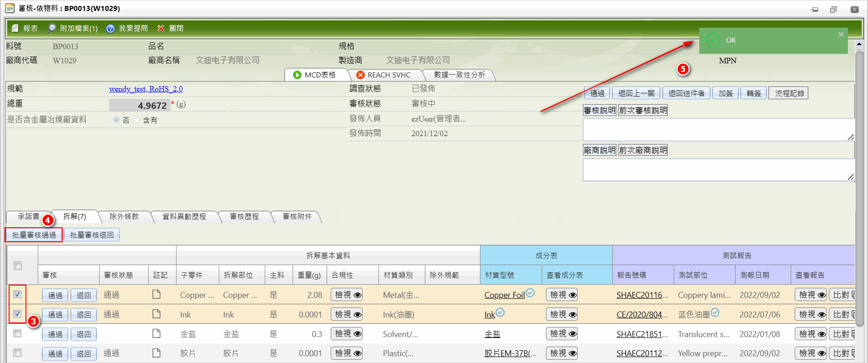Viewport: 868px width, 363px height.
Task: Open the wendy_test, RoHS_2.0 link
Action: (146, 89)
